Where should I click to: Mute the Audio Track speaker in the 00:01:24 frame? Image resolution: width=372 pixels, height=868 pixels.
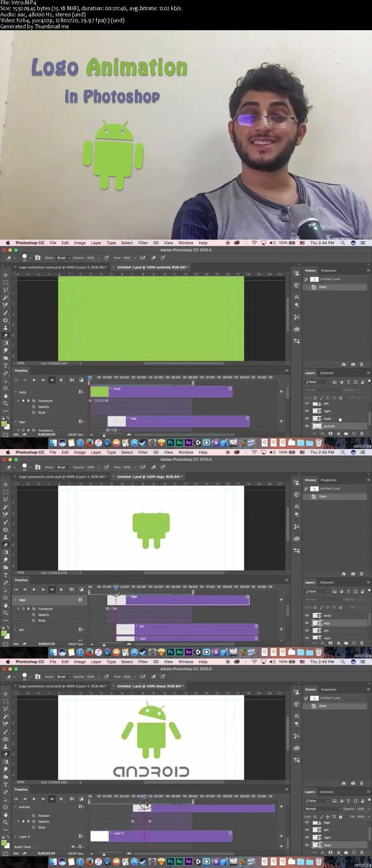click(73, 847)
